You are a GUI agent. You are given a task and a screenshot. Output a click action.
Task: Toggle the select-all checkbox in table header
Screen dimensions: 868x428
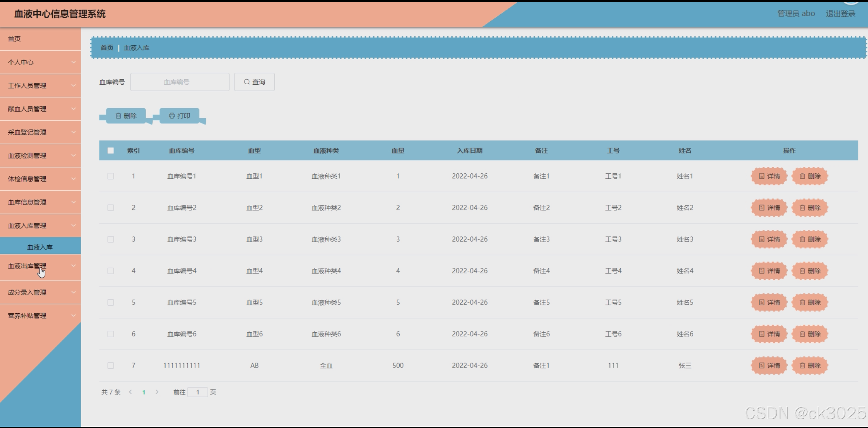(x=111, y=151)
